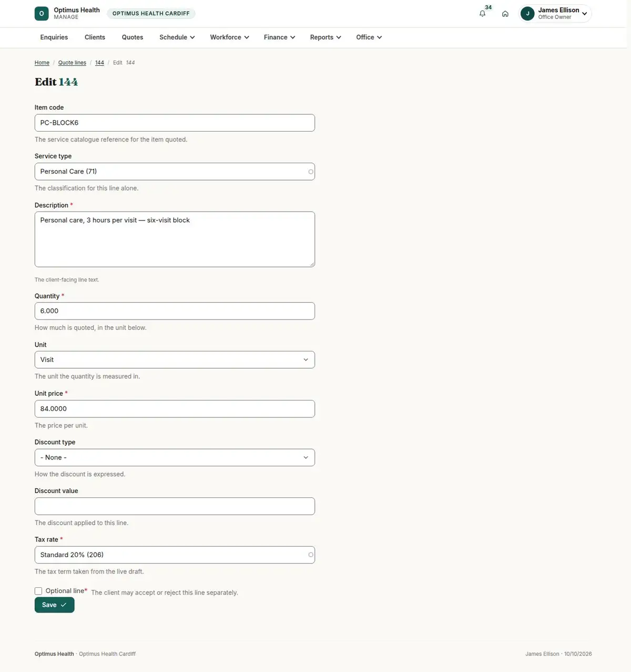This screenshot has width=631, height=672.
Task: Click autocomplete circle in Service type field
Action: click(311, 172)
